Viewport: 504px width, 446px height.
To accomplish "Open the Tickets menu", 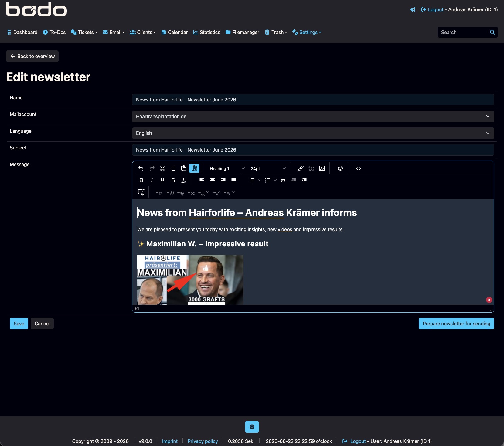I will coord(84,32).
